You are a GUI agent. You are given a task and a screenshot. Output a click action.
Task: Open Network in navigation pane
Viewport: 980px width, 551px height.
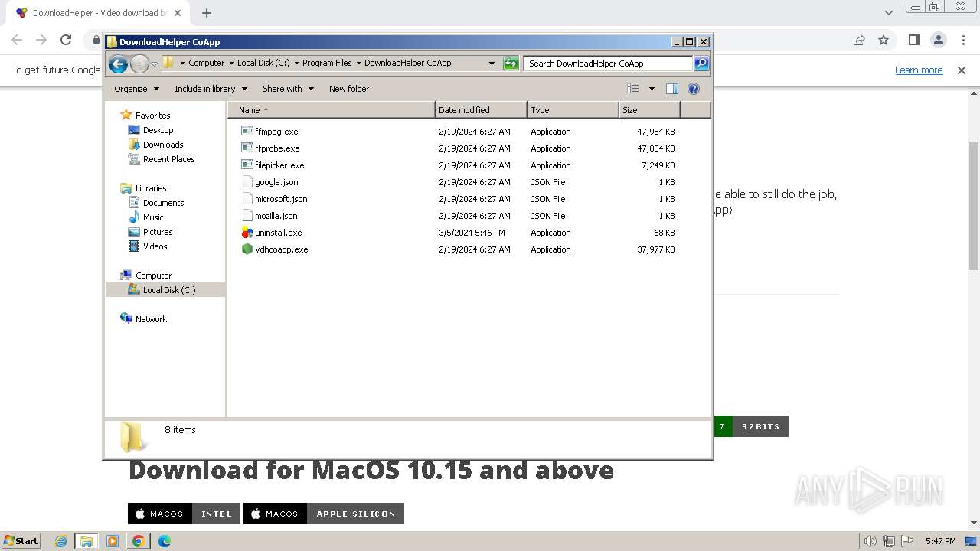coord(151,319)
